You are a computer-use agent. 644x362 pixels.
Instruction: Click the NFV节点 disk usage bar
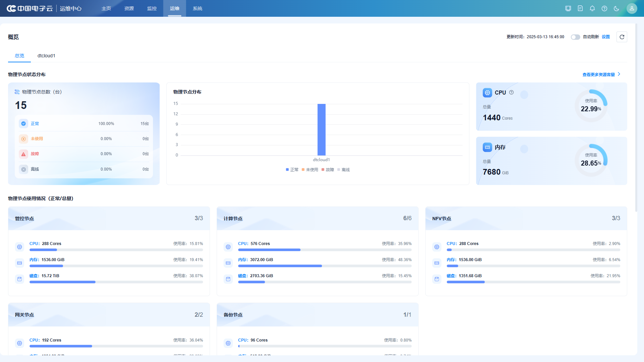pyautogui.click(x=533, y=282)
